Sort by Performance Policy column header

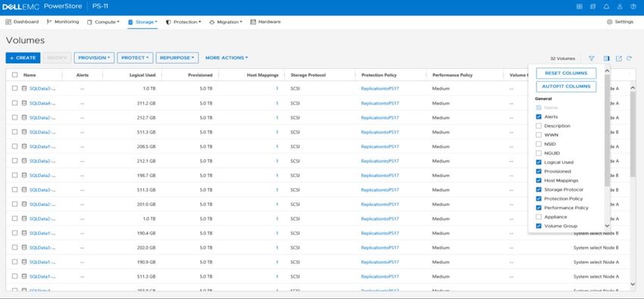[x=452, y=75]
